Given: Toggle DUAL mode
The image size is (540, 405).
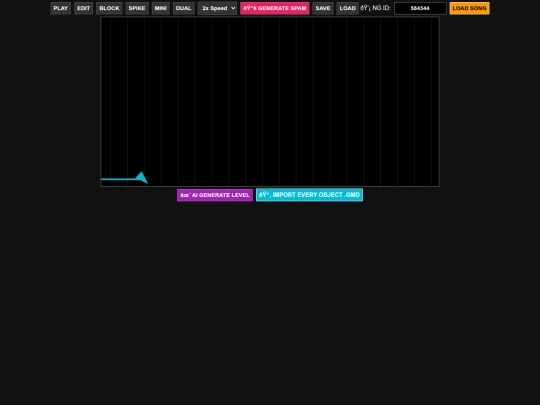Looking at the screenshot, I should [184, 8].
